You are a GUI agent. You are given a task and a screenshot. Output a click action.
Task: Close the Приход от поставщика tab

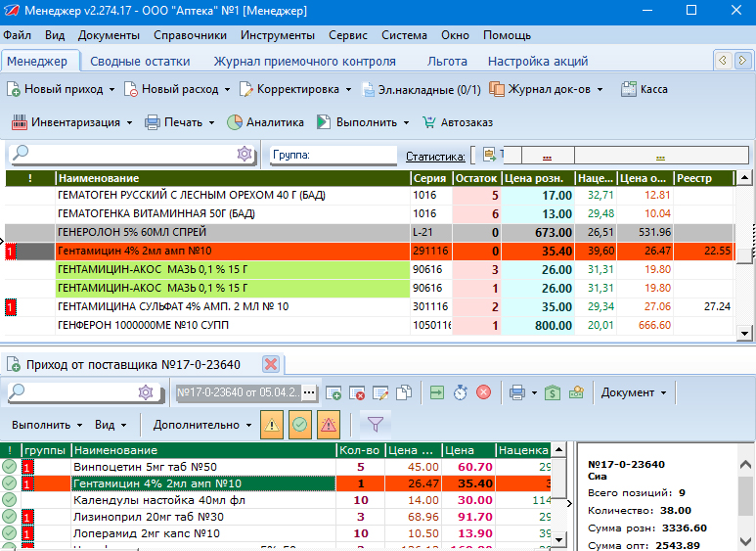pos(271,364)
